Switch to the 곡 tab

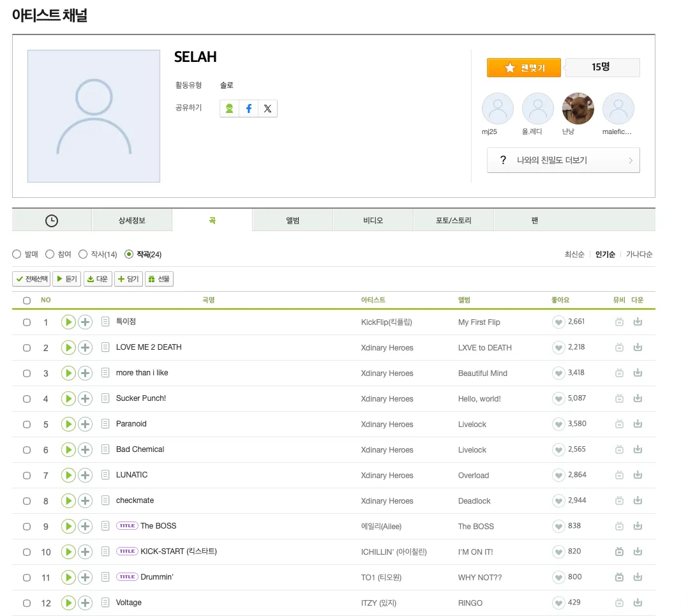tap(213, 220)
